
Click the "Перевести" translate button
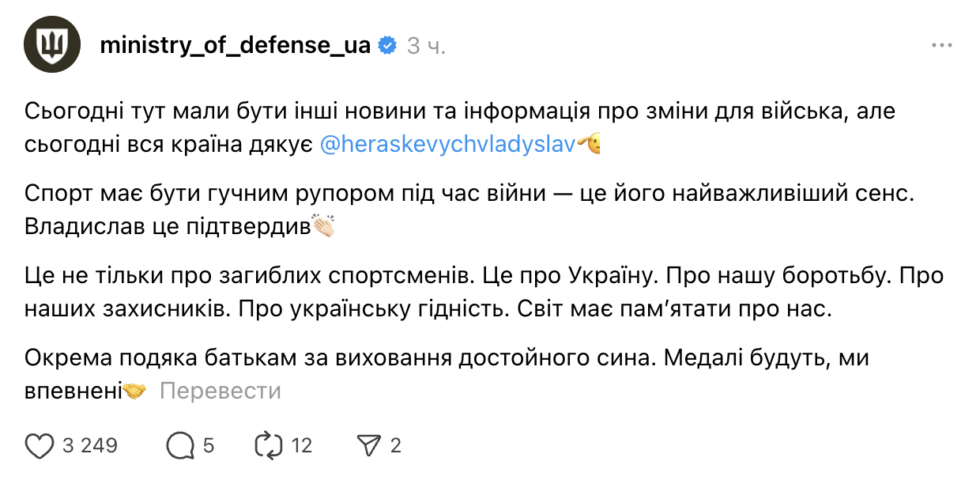[x=220, y=391]
